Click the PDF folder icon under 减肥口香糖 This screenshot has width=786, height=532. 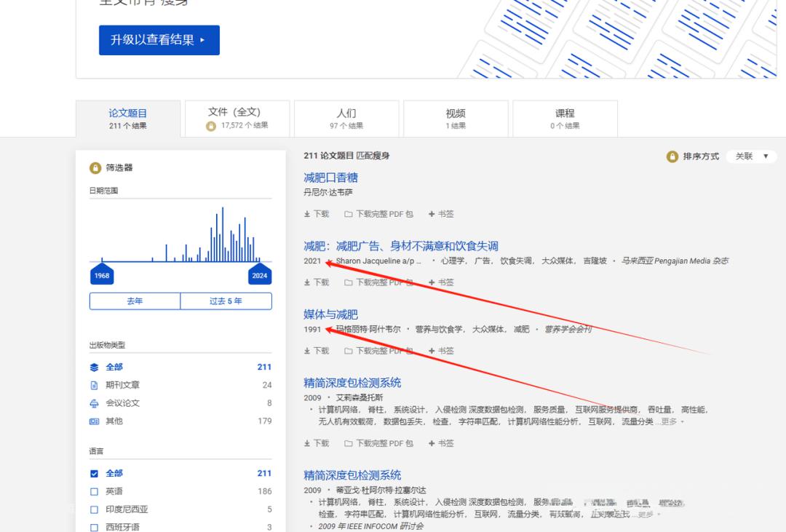[349, 214]
